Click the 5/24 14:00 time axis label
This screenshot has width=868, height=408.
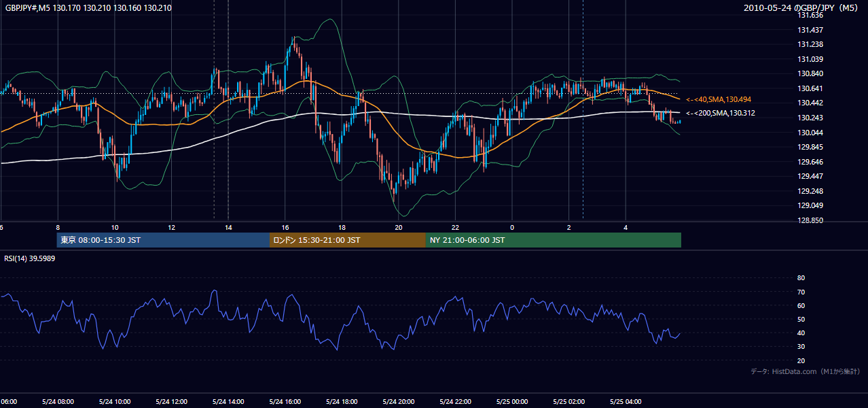(x=228, y=402)
